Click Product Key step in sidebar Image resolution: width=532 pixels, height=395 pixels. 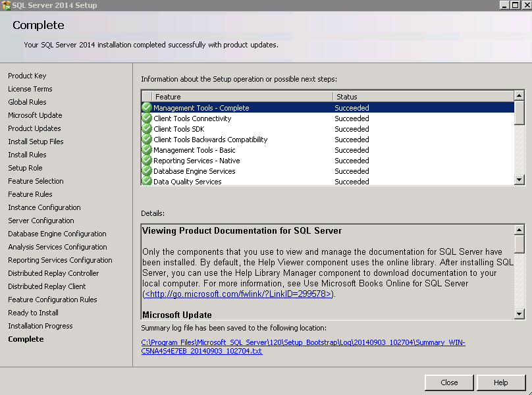27,76
